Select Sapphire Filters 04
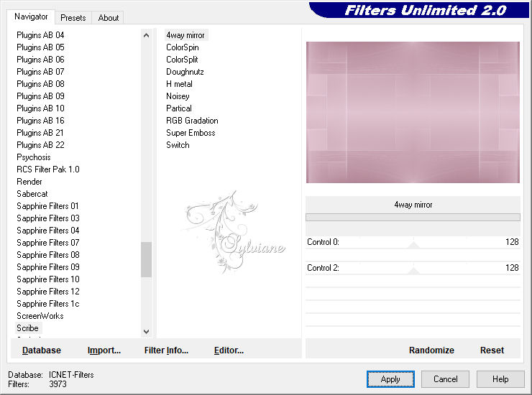The image size is (532, 395). coord(48,231)
